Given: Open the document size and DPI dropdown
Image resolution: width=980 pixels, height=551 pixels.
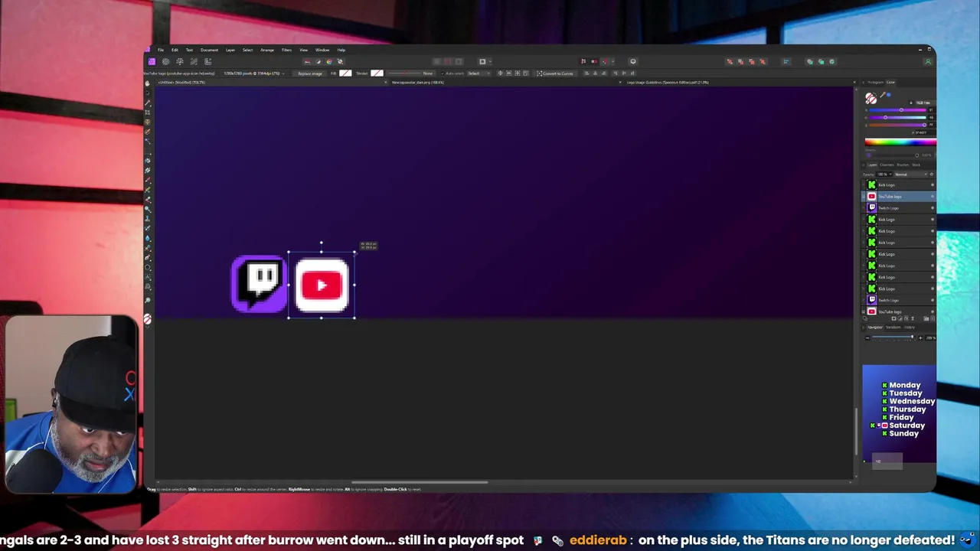Looking at the screenshot, I should point(253,73).
